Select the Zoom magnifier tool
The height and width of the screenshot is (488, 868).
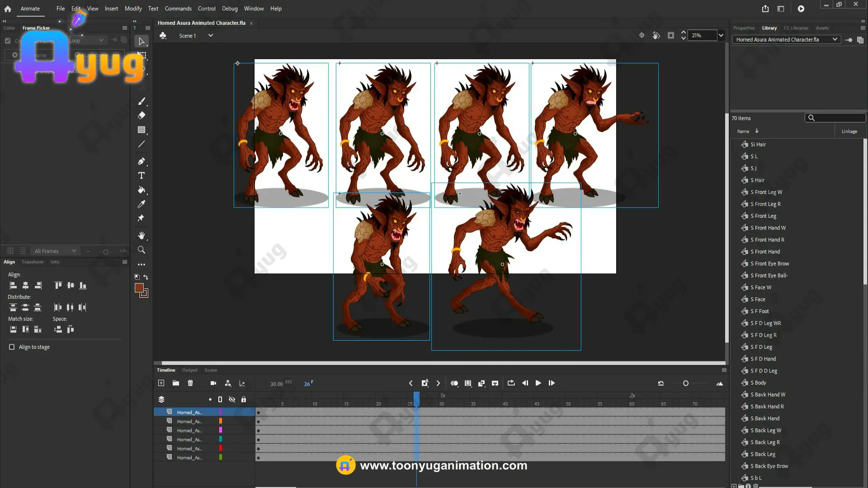click(x=142, y=250)
